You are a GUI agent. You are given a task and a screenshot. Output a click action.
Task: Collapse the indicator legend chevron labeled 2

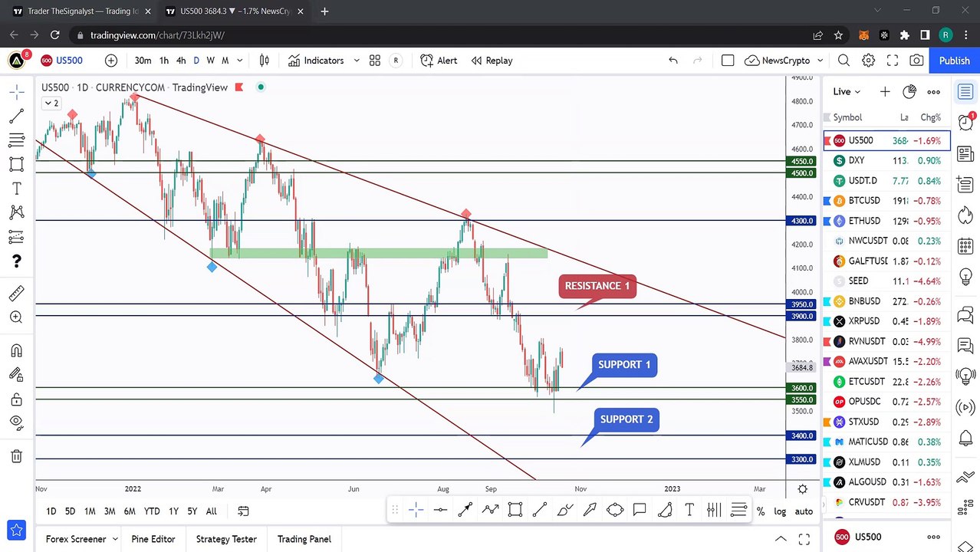tap(51, 103)
